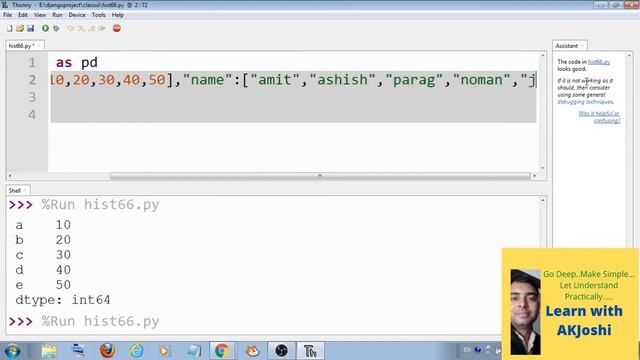Image resolution: width=640 pixels, height=360 pixels.
Task: Click the Shell scroll up arrow
Action: tap(543, 200)
